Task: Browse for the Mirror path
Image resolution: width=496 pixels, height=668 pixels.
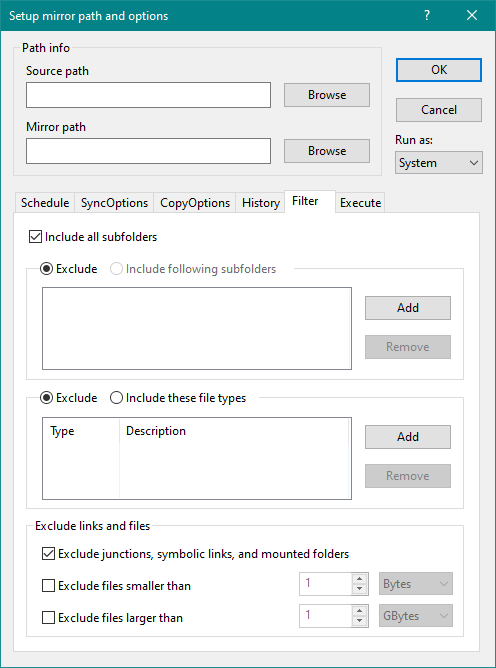Action: [327, 151]
